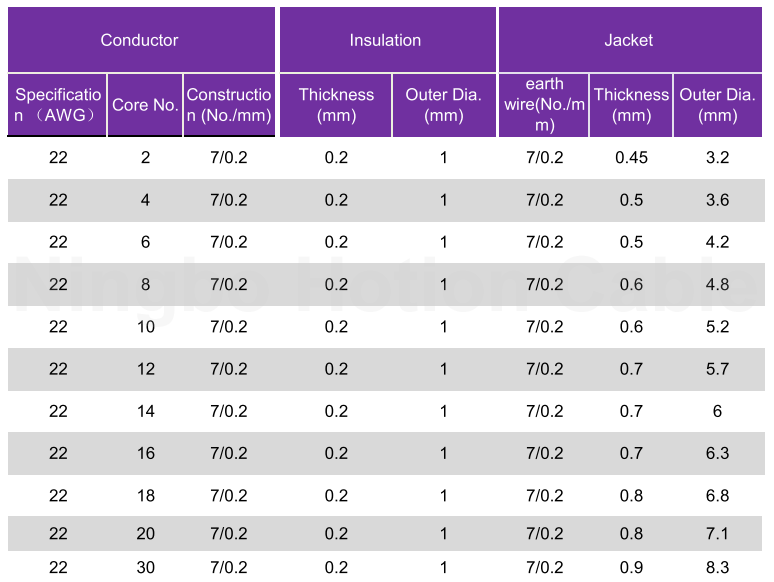Select jacket thickness 0.9 cell
This screenshot has width=774, height=582.
[631, 567]
